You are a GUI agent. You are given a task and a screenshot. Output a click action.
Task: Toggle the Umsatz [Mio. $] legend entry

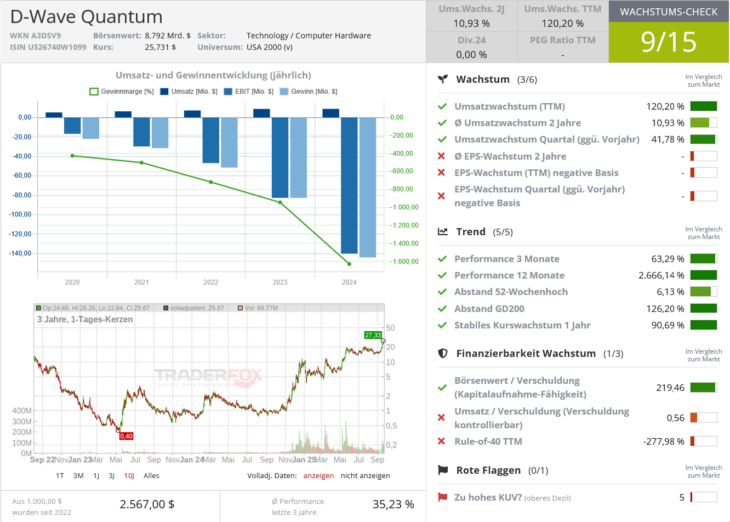189,92
